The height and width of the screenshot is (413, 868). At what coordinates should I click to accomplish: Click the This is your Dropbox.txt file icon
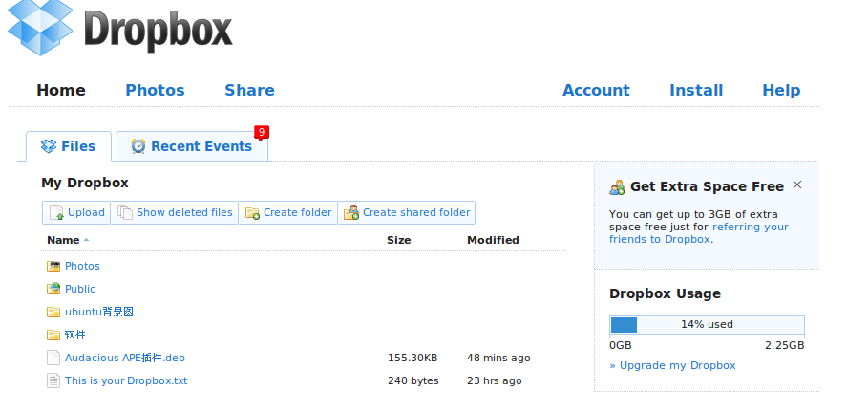pyautogui.click(x=53, y=380)
